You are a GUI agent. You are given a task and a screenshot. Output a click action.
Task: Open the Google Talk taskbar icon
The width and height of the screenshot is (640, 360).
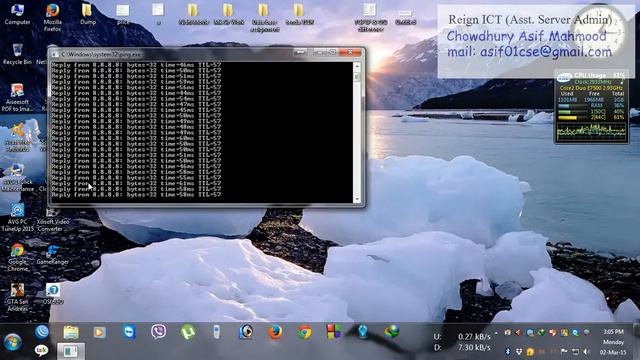[x=41, y=350]
